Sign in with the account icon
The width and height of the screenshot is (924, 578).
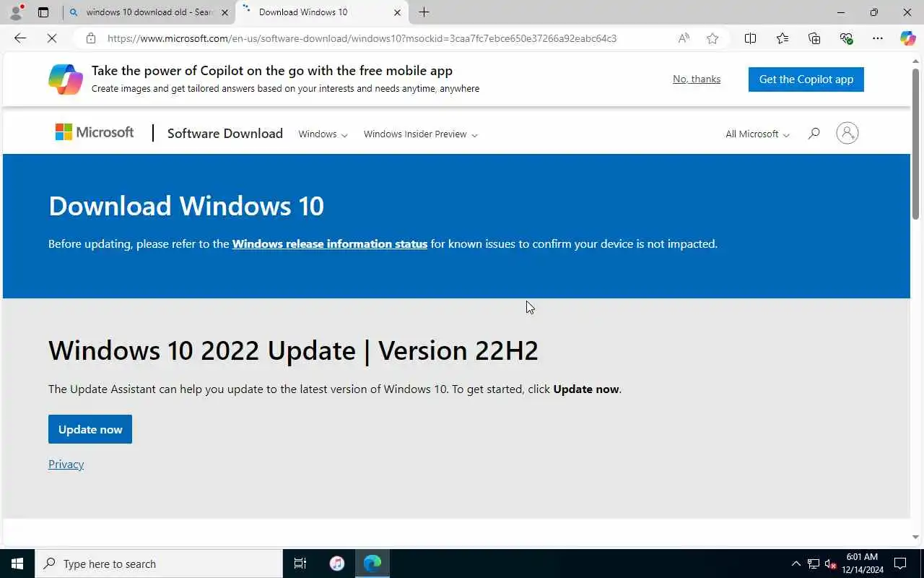[847, 133]
